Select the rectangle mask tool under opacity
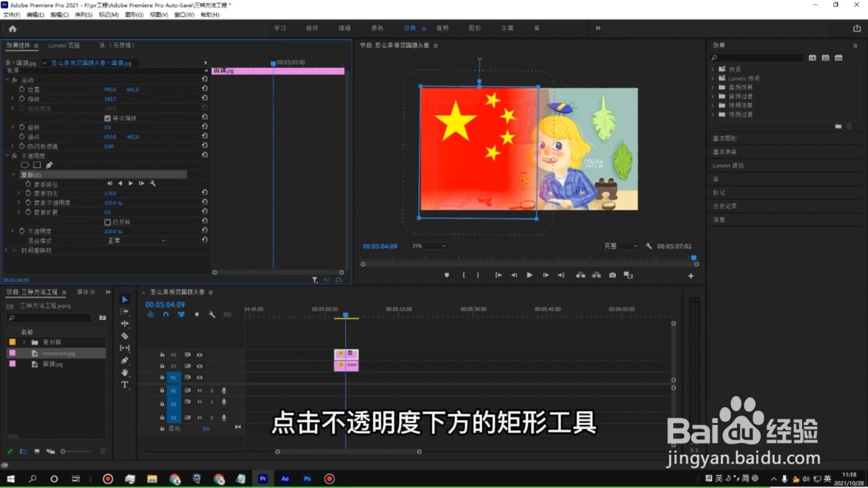This screenshot has height=488, width=868. pyautogui.click(x=37, y=165)
